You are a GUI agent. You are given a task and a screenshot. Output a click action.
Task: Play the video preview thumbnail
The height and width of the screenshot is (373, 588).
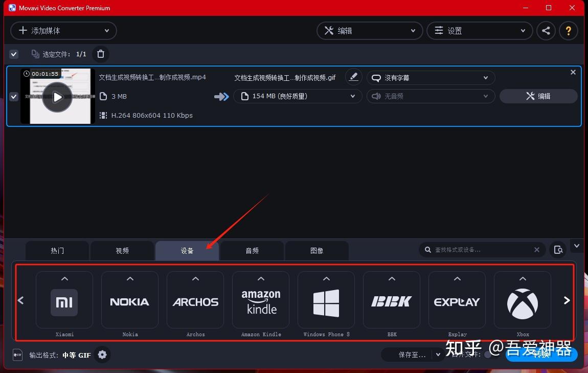click(x=57, y=97)
